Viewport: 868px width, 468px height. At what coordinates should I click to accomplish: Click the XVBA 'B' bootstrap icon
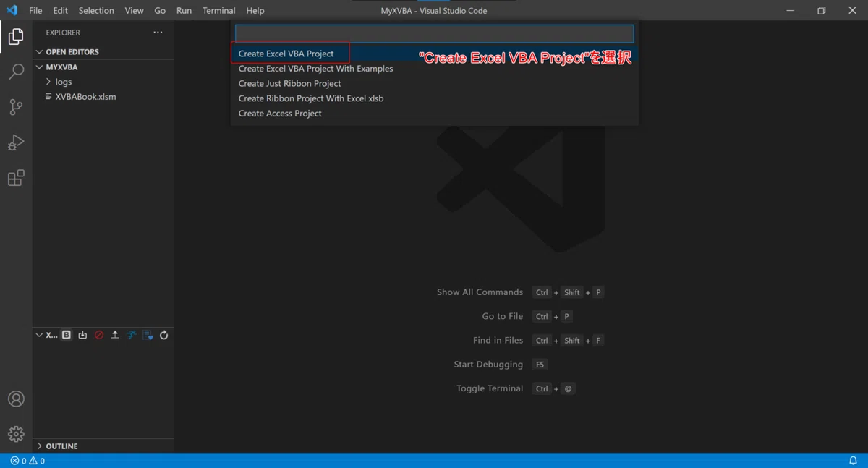pos(67,335)
